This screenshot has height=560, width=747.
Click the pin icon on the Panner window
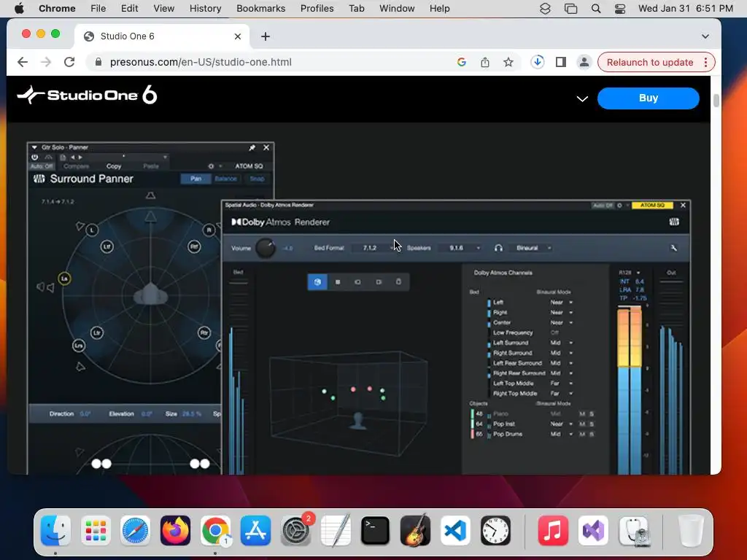[x=252, y=147]
